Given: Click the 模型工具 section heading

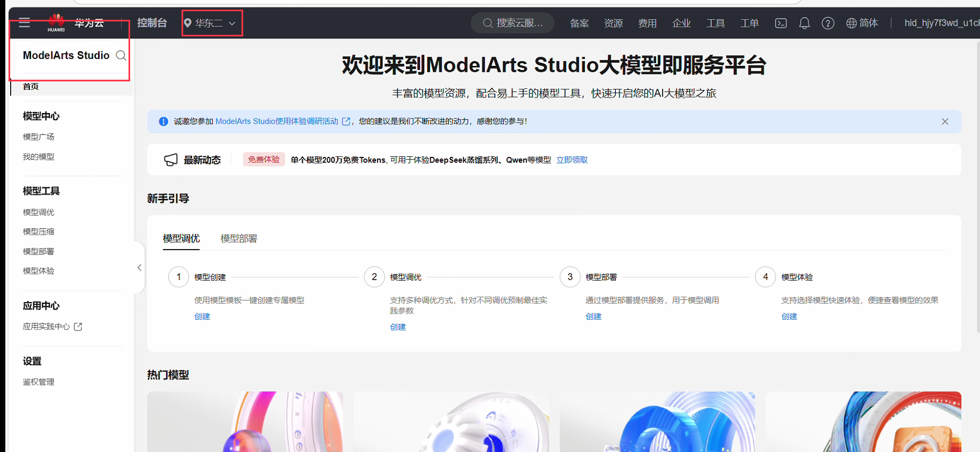Looking at the screenshot, I should pyautogui.click(x=41, y=191).
